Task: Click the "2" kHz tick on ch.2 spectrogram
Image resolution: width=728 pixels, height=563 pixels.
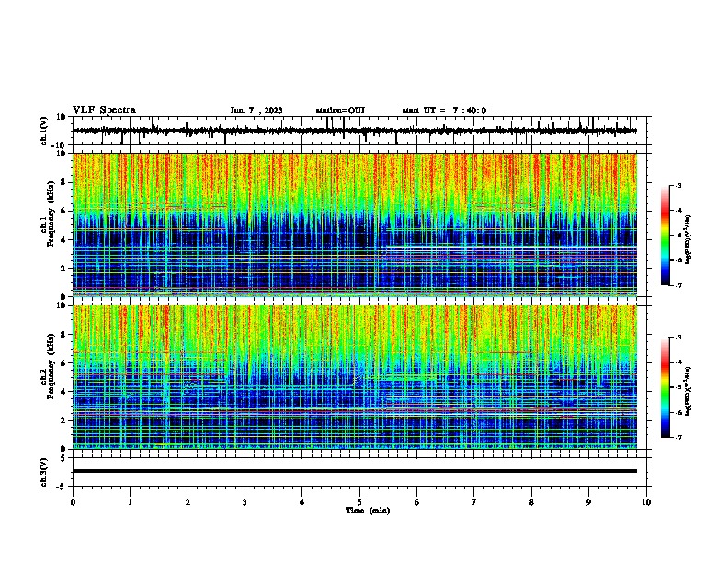Action: [x=63, y=420]
